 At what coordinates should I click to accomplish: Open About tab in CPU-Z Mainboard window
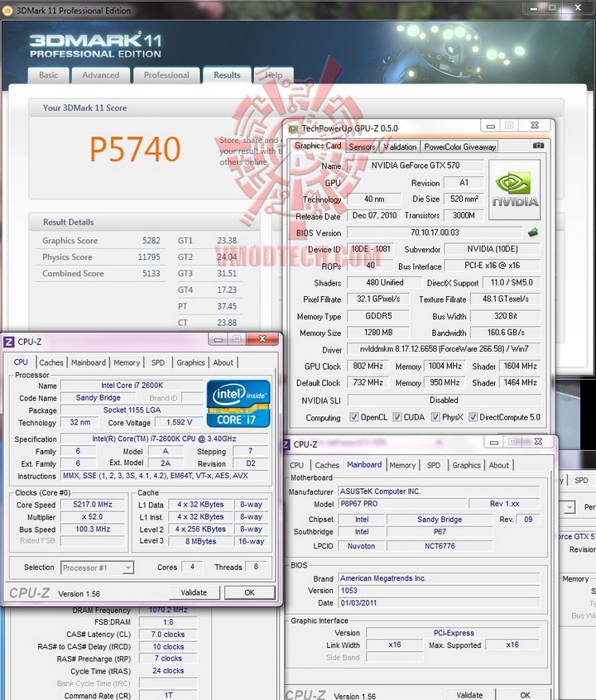pos(498,465)
